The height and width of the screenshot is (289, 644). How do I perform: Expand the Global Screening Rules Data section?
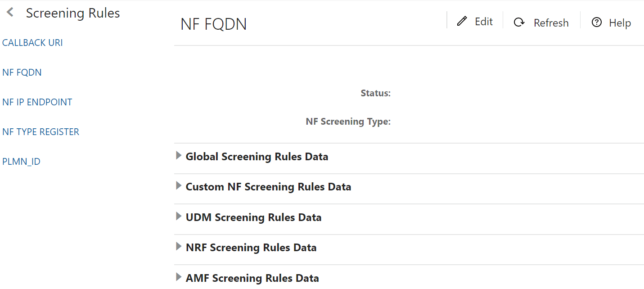[179, 155]
